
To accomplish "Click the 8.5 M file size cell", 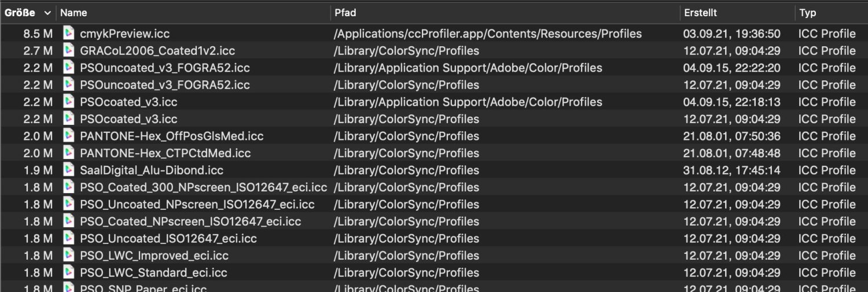I will 38,34.
